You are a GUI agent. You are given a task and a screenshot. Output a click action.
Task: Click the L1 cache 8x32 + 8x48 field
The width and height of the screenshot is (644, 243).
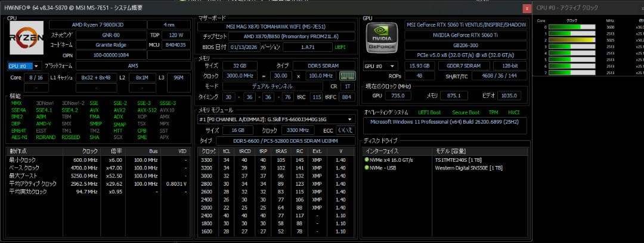pyautogui.click(x=95, y=77)
